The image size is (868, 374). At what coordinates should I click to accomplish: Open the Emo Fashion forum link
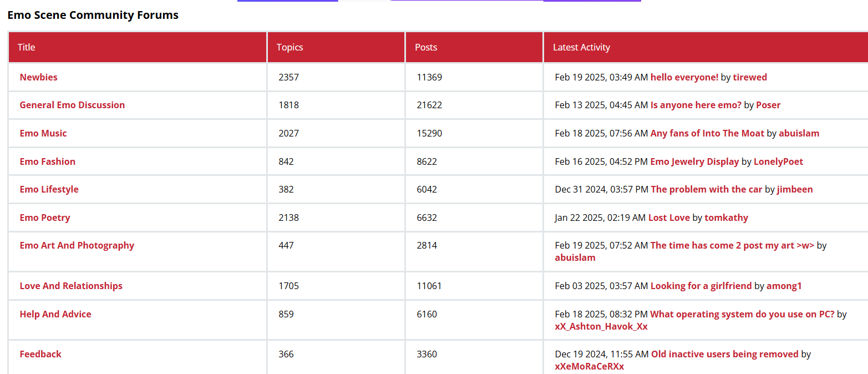coord(47,161)
